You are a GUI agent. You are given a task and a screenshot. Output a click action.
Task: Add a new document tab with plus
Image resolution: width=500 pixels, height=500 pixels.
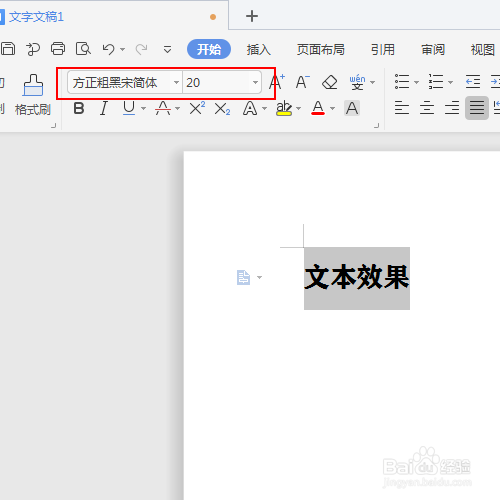click(x=252, y=16)
